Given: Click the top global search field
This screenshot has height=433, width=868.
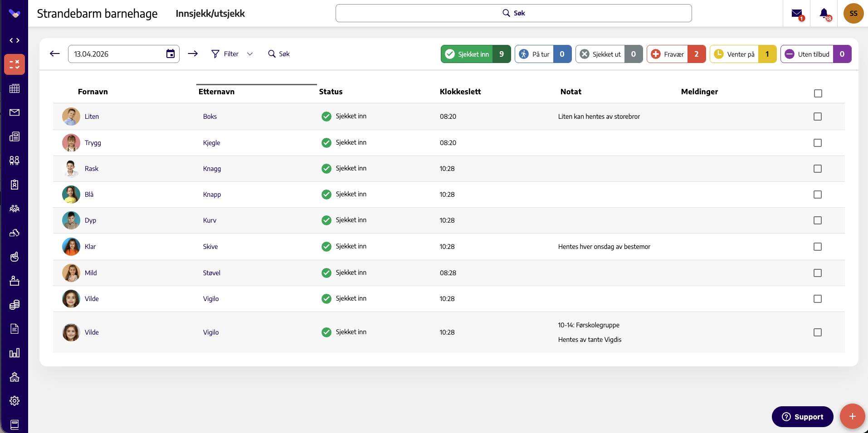Looking at the screenshot, I should (x=513, y=13).
